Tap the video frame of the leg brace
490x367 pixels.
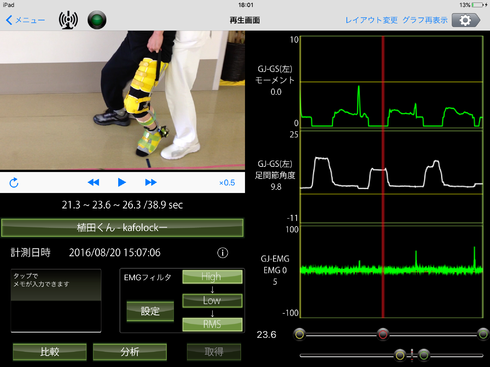coord(122,100)
